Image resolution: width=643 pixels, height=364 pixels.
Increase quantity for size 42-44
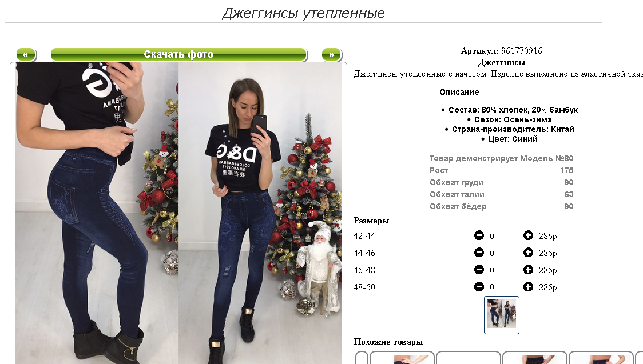tap(528, 235)
